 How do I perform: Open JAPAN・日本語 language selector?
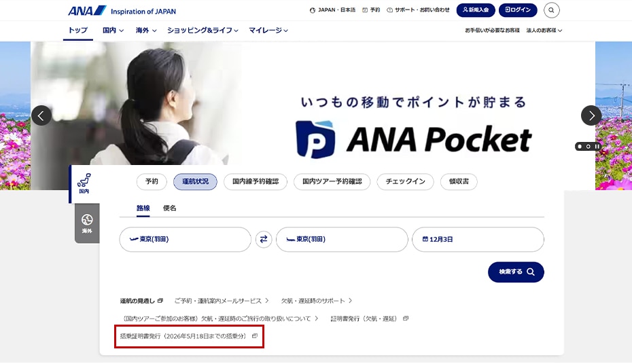[x=332, y=10]
